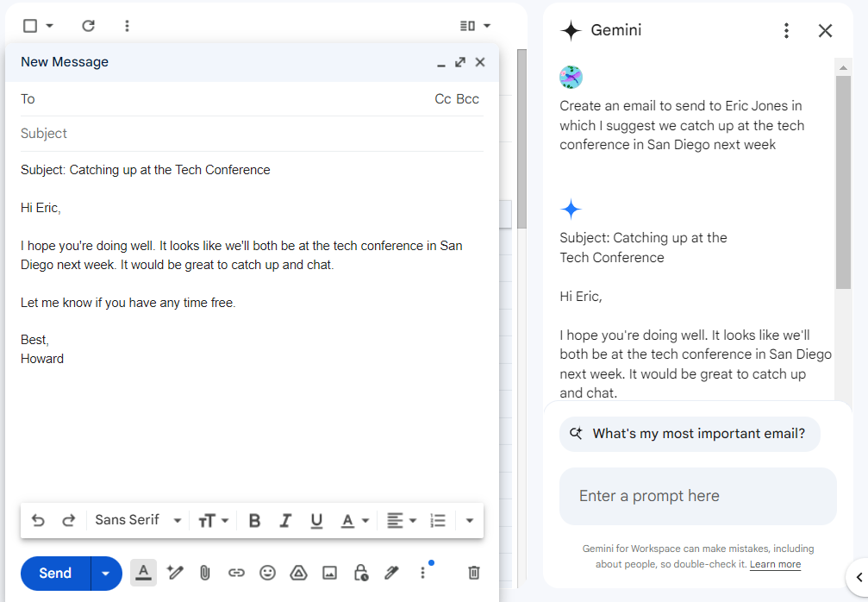Click the insert photo icon
The image size is (868, 602).
coord(329,573)
